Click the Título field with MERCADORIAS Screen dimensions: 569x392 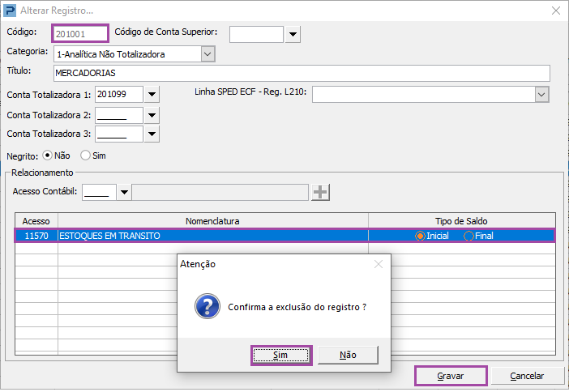pyautogui.click(x=302, y=73)
